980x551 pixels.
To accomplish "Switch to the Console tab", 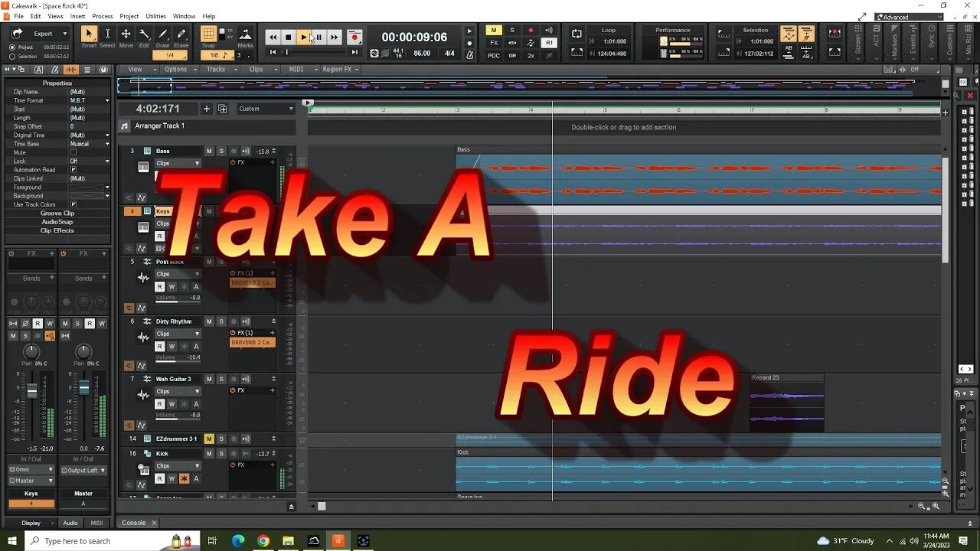I will pos(134,523).
